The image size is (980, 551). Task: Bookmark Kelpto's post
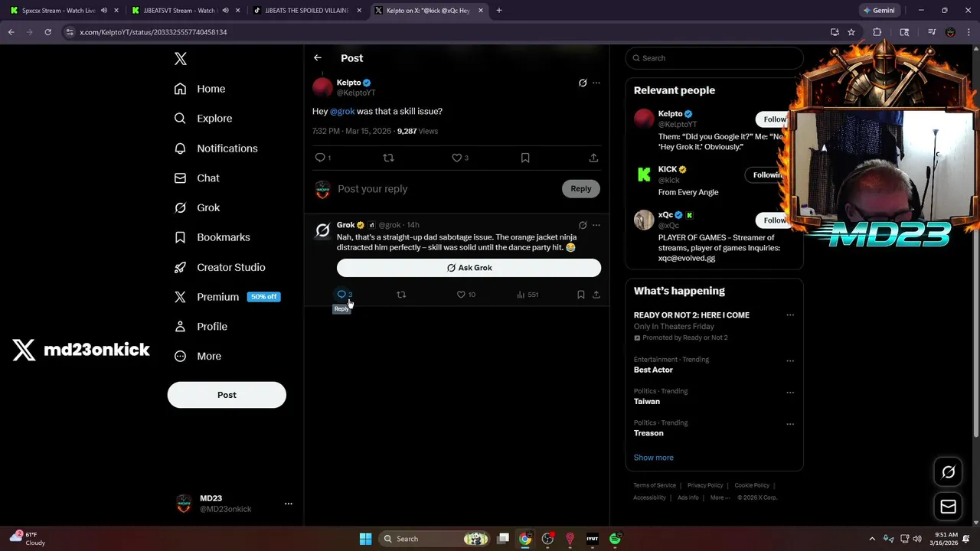pos(525,158)
